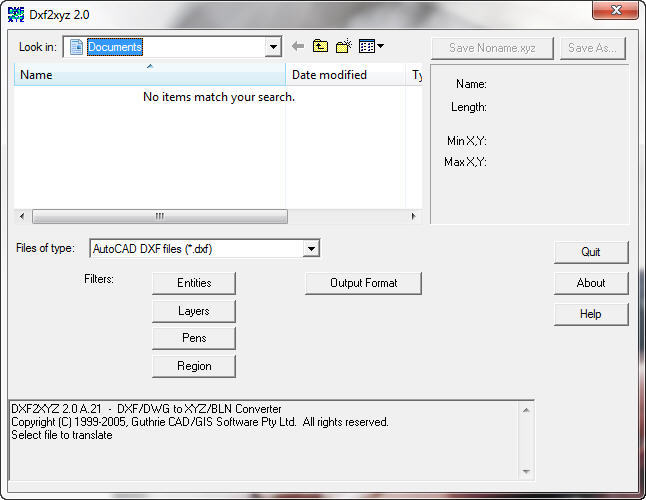Expand the Look in dropdown

[x=273, y=47]
